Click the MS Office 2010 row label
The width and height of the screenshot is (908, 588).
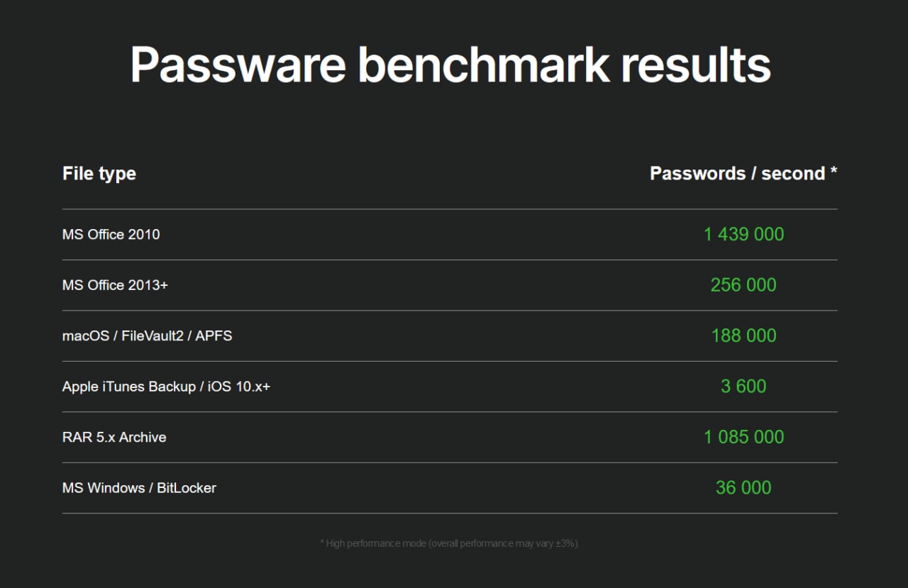coord(111,234)
